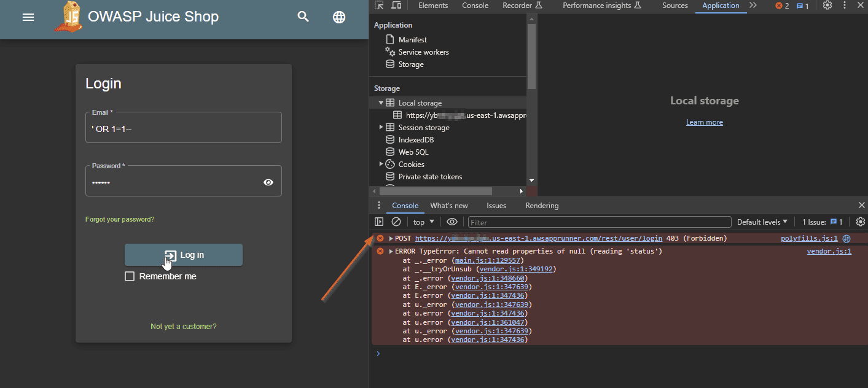The image size is (868, 388).
Task: Toggle password visibility eye icon
Action: 268,182
